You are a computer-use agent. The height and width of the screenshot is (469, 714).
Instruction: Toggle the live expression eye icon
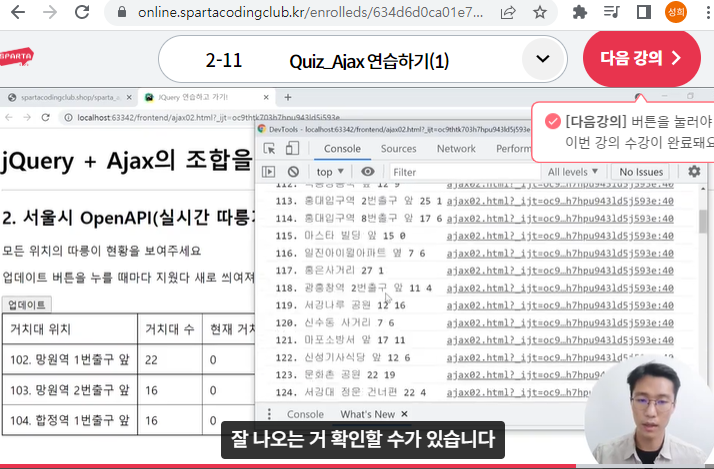(367, 172)
